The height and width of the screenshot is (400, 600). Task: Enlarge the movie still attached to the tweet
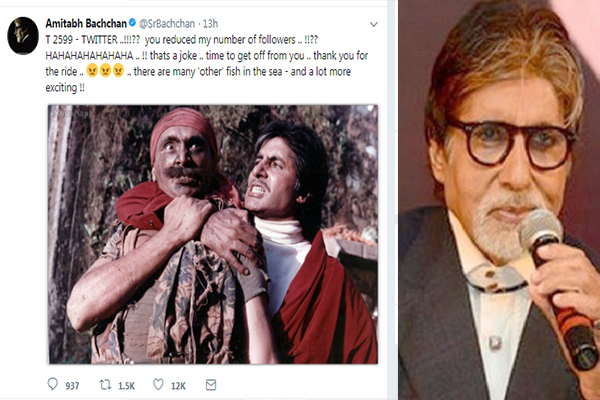pos(213,234)
